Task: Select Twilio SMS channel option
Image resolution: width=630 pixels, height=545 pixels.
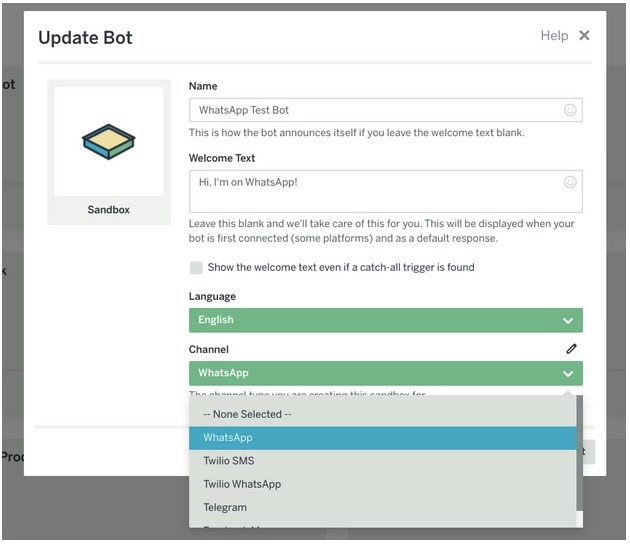Action: tap(382, 461)
